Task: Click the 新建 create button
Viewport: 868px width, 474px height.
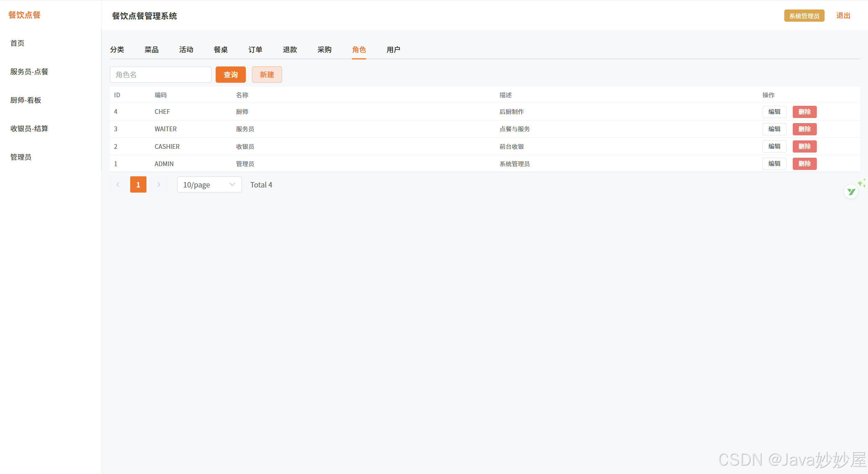Action: (267, 75)
